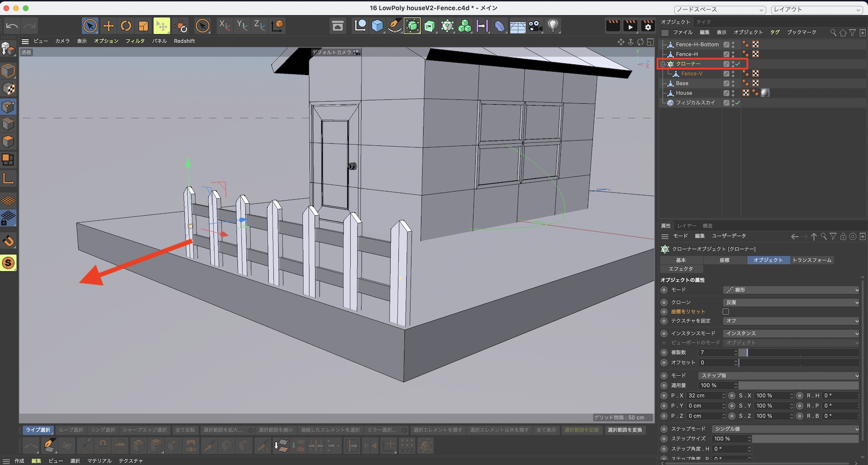The height and width of the screenshot is (465, 868).
Task: Toggle the クローナー enable checkmark
Action: point(738,64)
